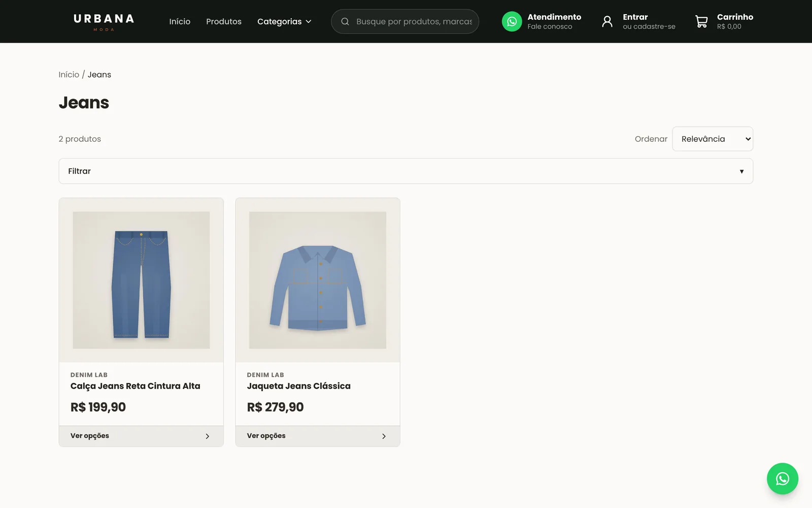Open the denim jacket thumbnail
The image size is (812, 508).
pyautogui.click(x=318, y=280)
